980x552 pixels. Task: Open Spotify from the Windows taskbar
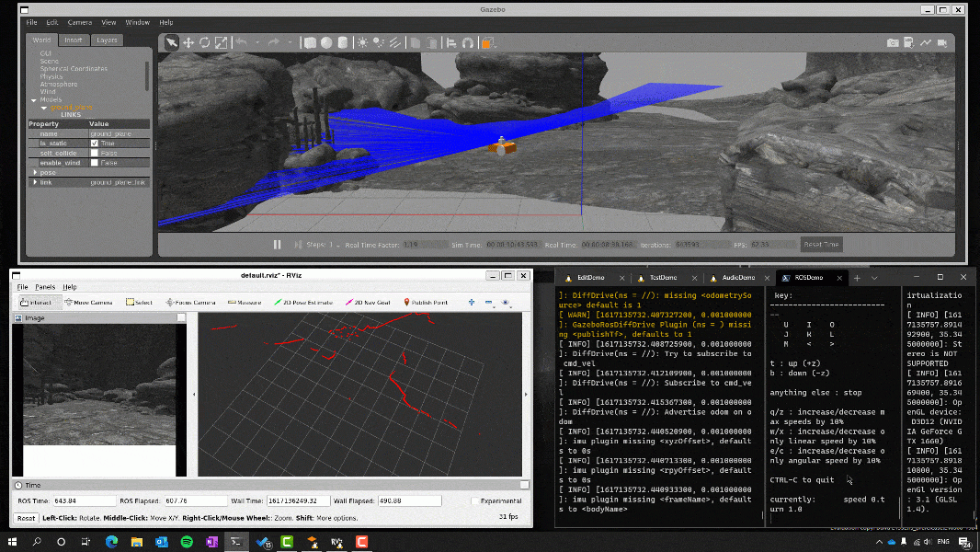[187, 542]
